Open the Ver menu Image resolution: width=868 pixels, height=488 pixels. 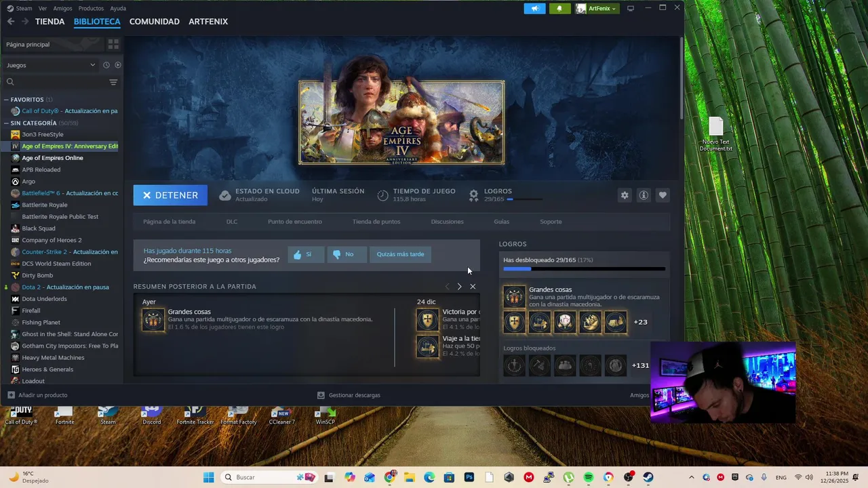(43, 8)
